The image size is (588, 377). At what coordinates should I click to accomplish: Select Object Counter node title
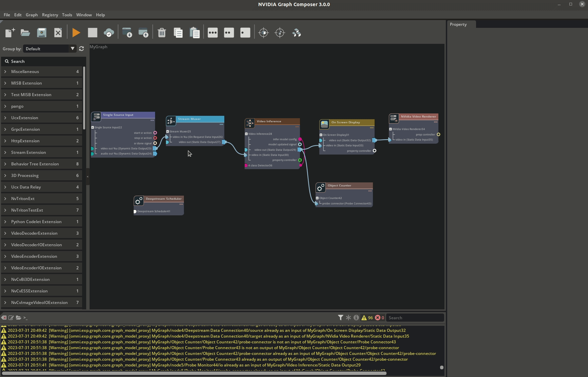tap(339, 185)
